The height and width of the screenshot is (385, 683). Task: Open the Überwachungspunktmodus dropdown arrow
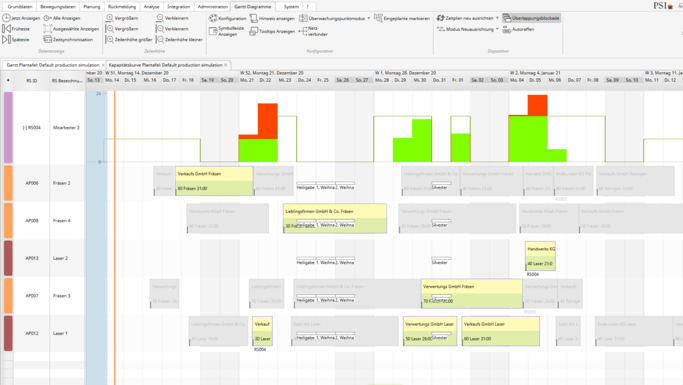coord(369,18)
